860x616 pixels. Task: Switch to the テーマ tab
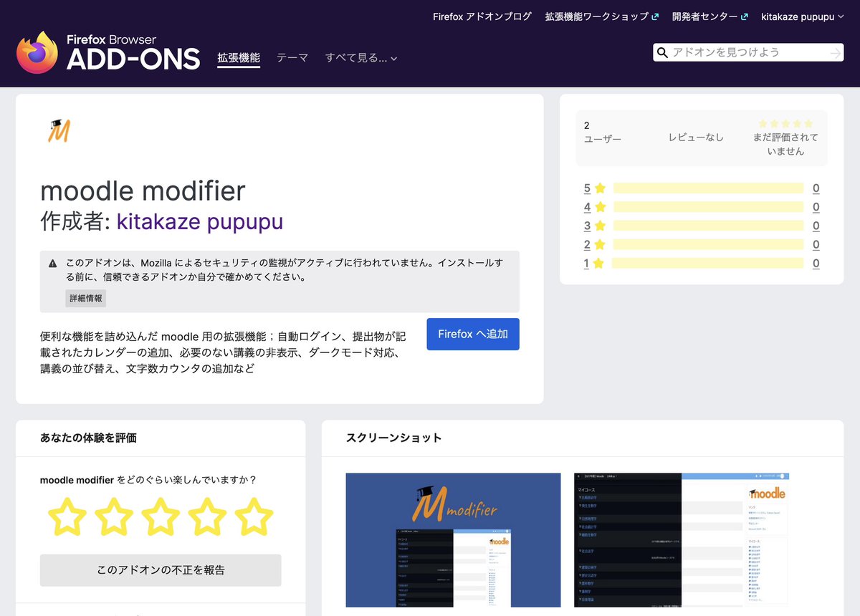tap(292, 58)
